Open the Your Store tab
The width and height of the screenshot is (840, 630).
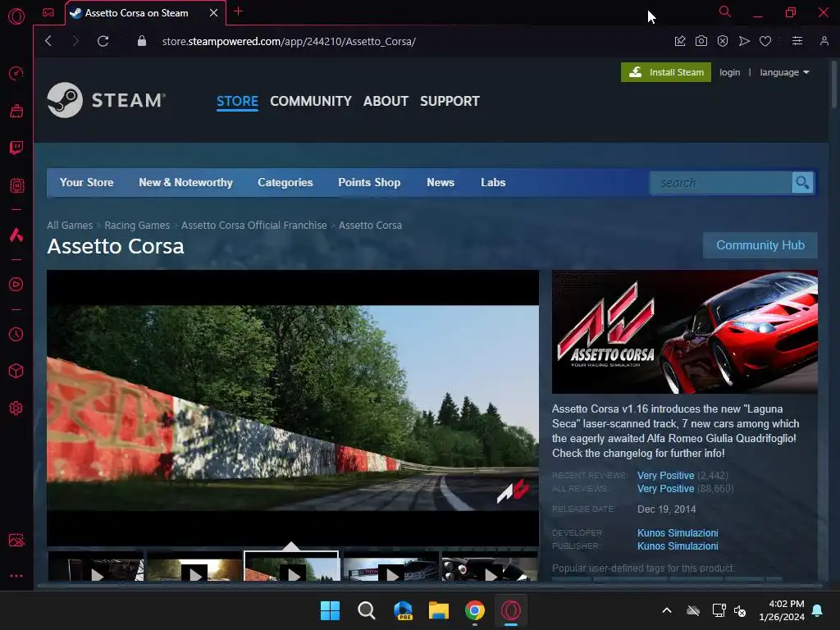[87, 183]
